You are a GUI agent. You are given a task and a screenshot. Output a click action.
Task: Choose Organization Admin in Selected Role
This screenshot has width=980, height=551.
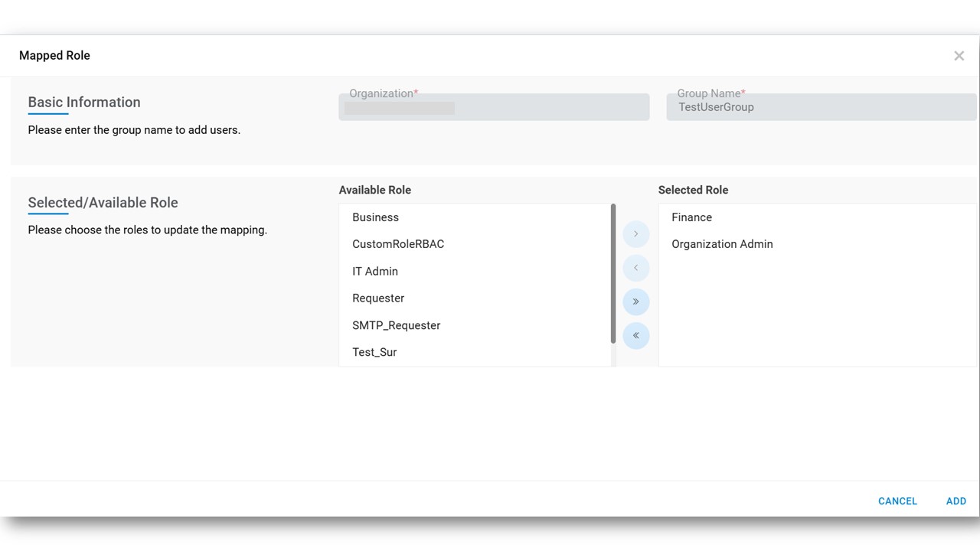pos(722,244)
